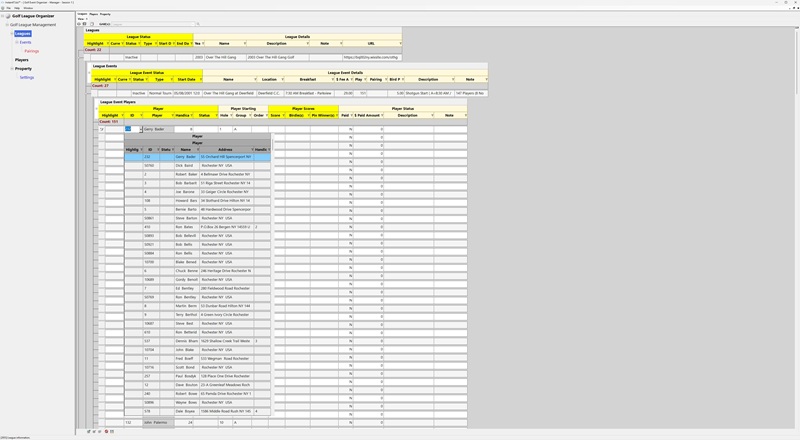Image resolution: width=800 pixels, height=440 pixels.
Task: Click filter icon on popup Address column
Action: pos(250,150)
